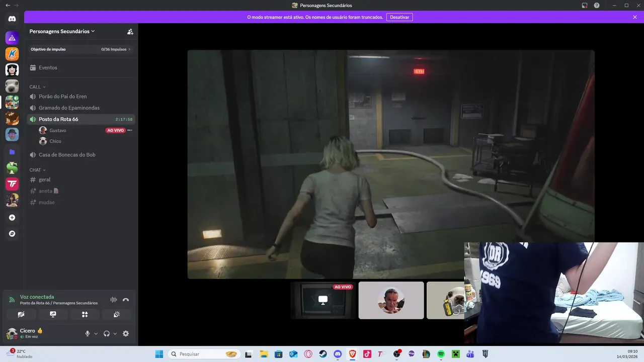The height and width of the screenshot is (362, 644).
Task: Open Windows Start menu
Action: coord(159,354)
